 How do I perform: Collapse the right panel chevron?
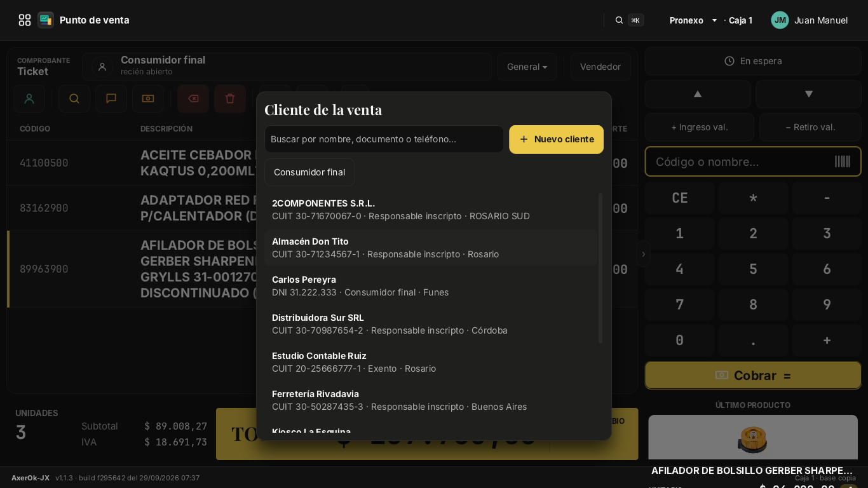point(643,254)
